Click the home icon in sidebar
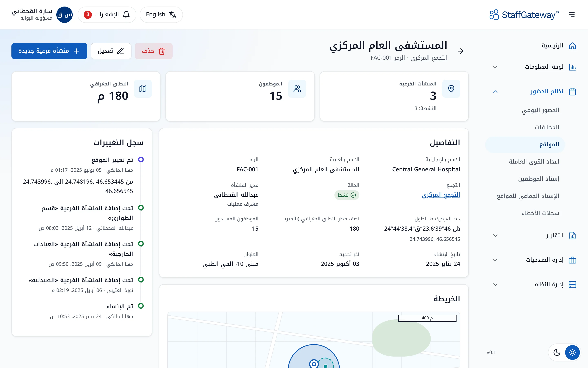The height and width of the screenshot is (368, 588). tap(572, 46)
